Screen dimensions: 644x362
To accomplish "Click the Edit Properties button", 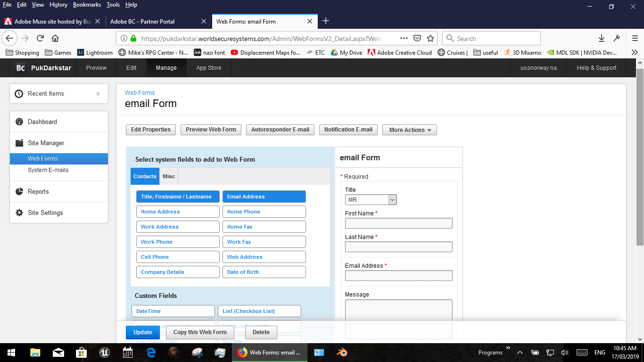I will click(x=151, y=130).
